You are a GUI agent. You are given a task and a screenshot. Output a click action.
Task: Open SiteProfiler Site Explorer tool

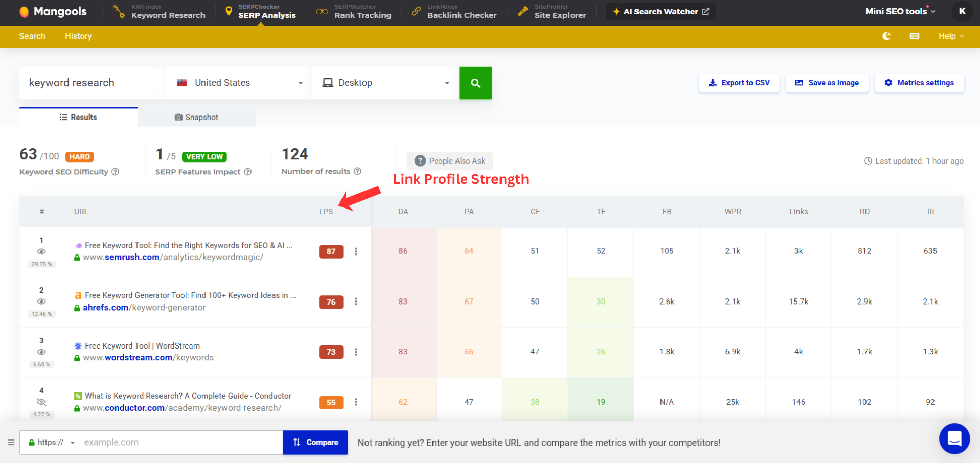(x=552, y=11)
